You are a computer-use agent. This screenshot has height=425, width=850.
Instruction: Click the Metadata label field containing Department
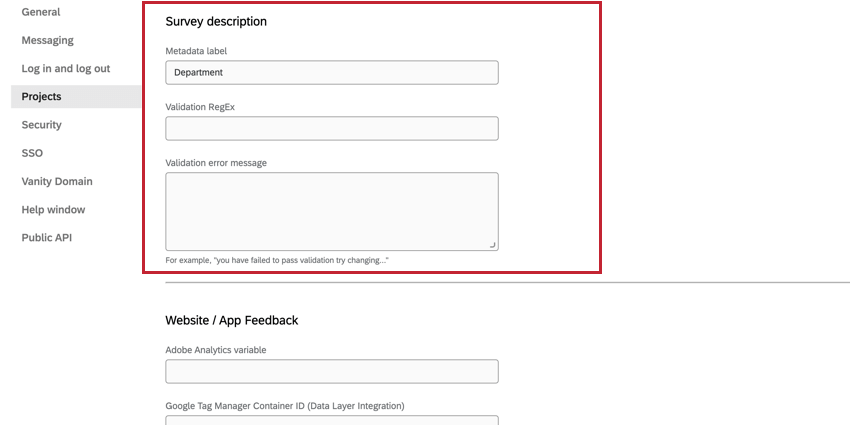coord(331,72)
